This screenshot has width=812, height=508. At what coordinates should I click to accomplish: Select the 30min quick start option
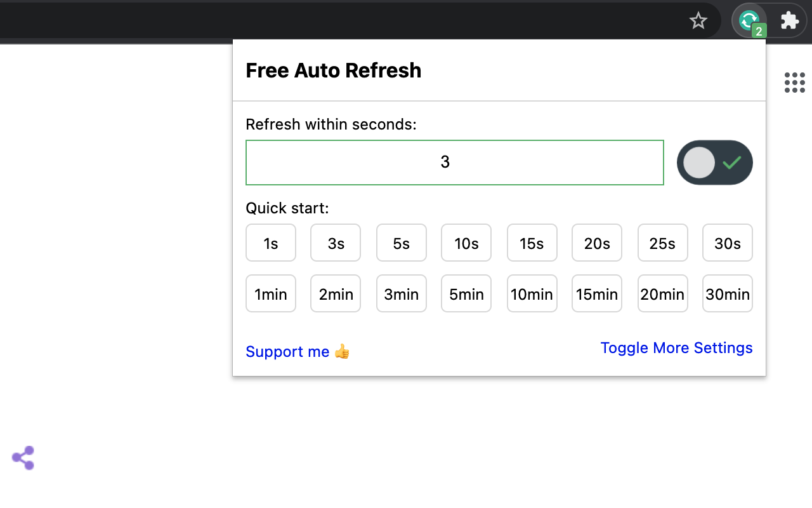click(x=727, y=293)
